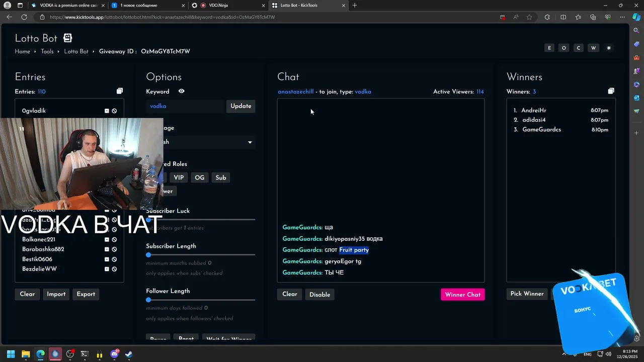
Task: Open the Read aloud icon in address bar
Action: [516, 17]
